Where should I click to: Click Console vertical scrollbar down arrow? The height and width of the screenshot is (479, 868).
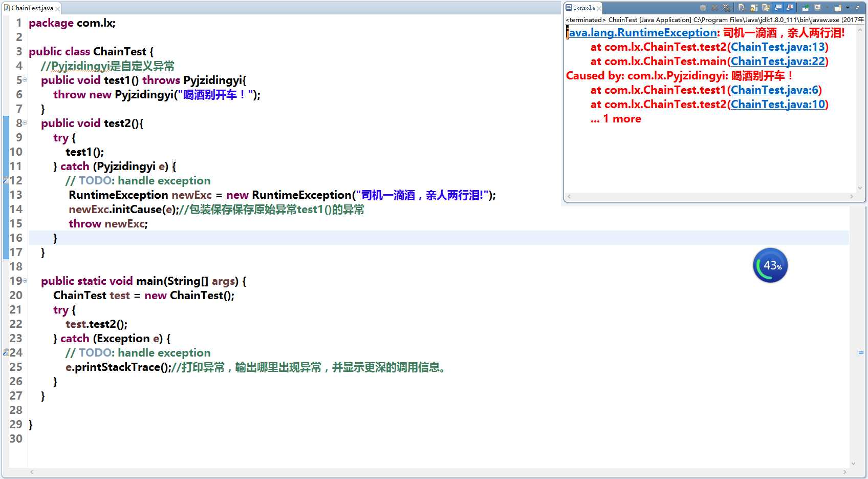click(860, 188)
